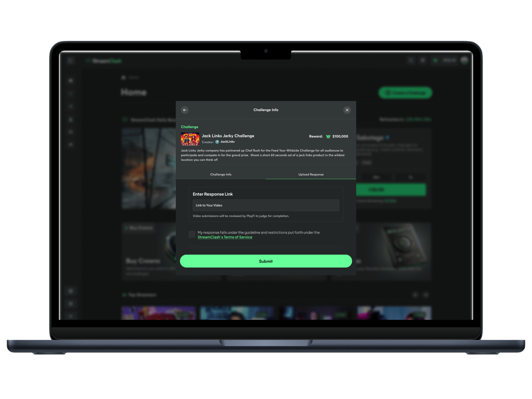Click the JackLinks creator avatar
Image resolution: width=532 pixels, height=399 pixels.
217,142
